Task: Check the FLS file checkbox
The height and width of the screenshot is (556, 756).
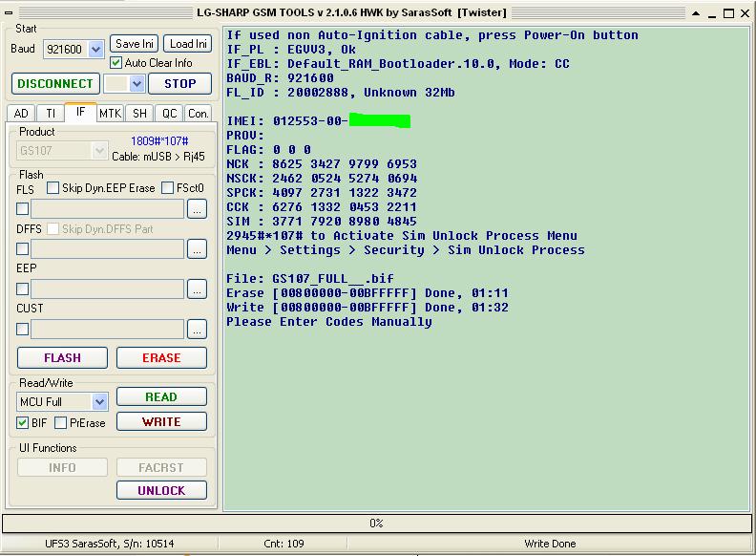Action: [22, 209]
